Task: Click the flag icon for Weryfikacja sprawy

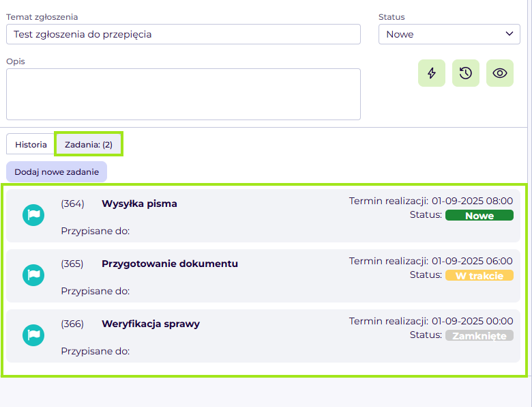Action: pyautogui.click(x=33, y=335)
